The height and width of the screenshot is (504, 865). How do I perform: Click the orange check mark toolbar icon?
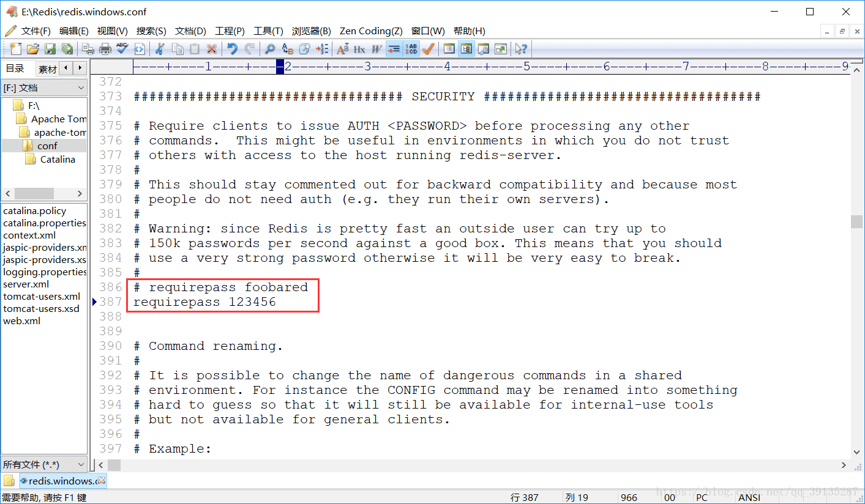click(x=429, y=49)
